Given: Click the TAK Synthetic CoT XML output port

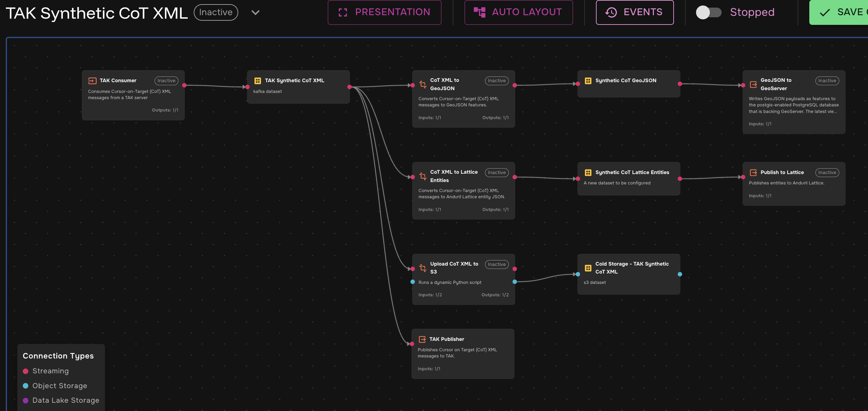Looking at the screenshot, I should coord(349,87).
